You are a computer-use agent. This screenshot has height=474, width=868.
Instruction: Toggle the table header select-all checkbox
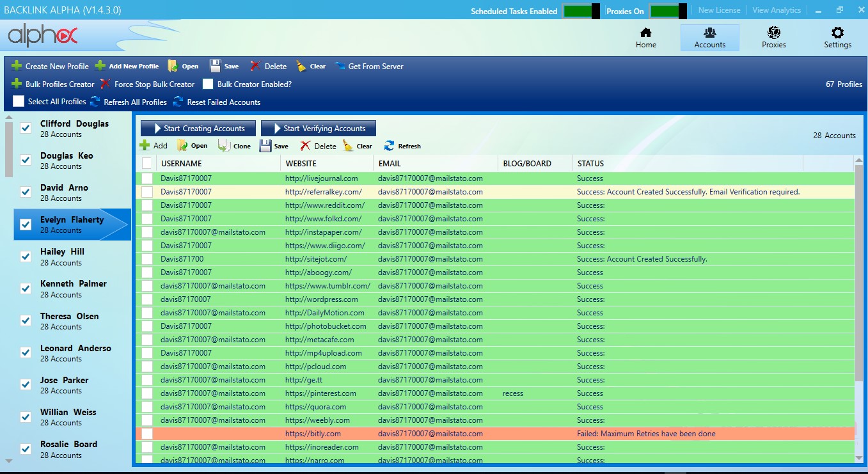click(x=147, y=163)
